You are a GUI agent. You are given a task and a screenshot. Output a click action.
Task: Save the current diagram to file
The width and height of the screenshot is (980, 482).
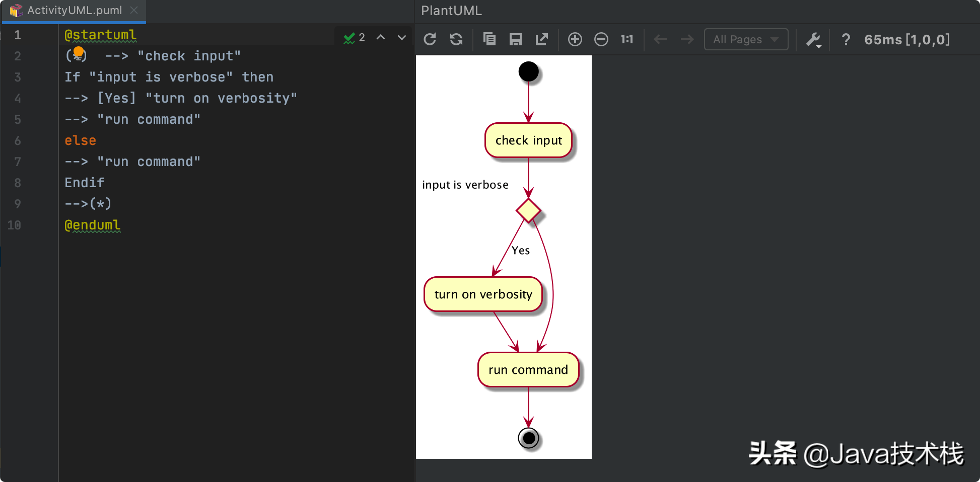pos(516,39)
